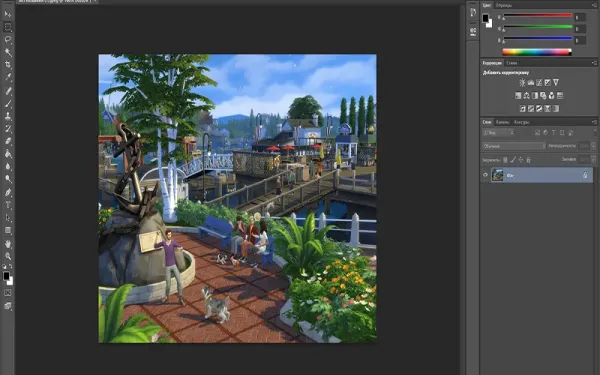This screenshot has height=375, width=600.
Task: Select the Paint Bucket tool
Action: [x=8, y=154]
